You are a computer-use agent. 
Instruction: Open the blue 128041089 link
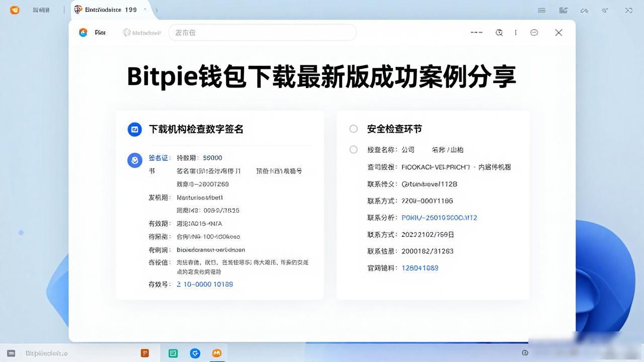420,268
